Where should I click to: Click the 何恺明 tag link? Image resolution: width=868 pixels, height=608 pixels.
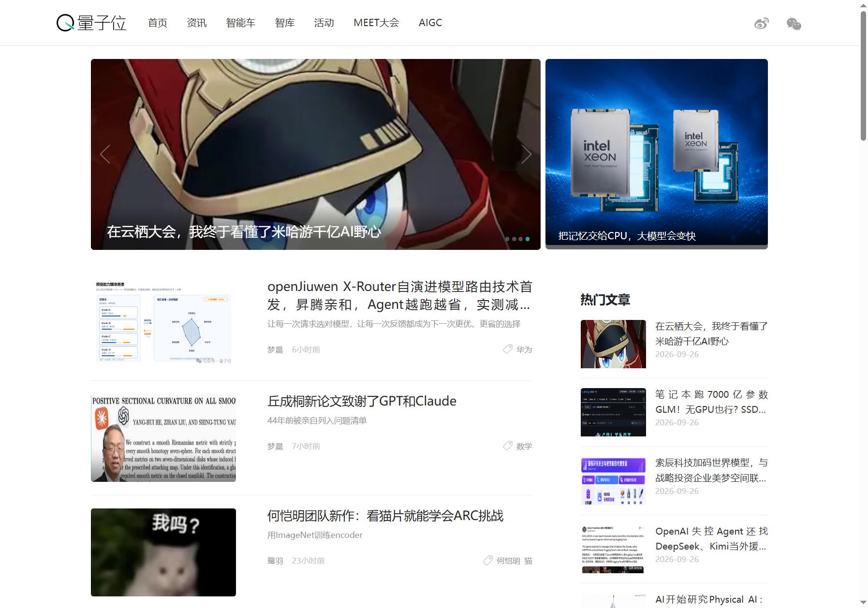[x=508, y=561]
